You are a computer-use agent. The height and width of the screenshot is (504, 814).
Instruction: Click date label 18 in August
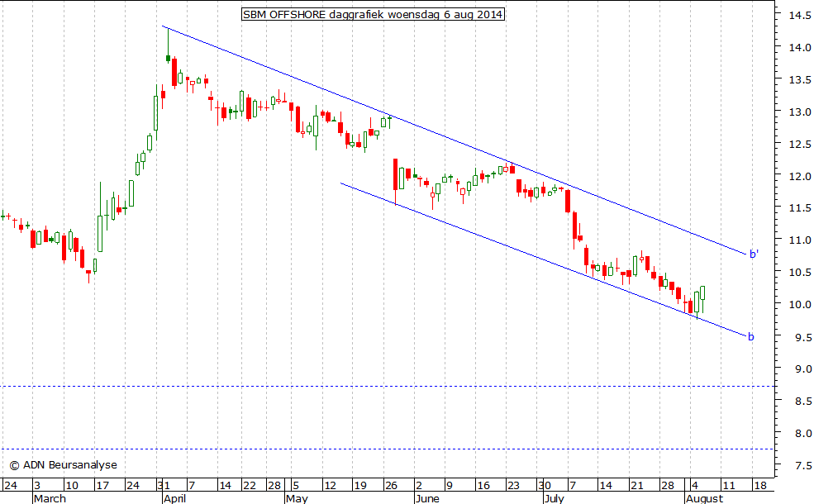(759, 485)
